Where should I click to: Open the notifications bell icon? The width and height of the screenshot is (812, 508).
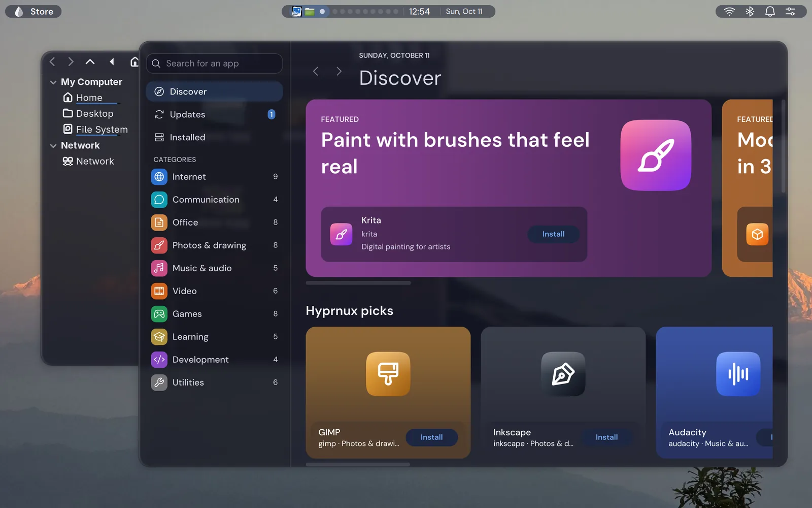point(770,11)
